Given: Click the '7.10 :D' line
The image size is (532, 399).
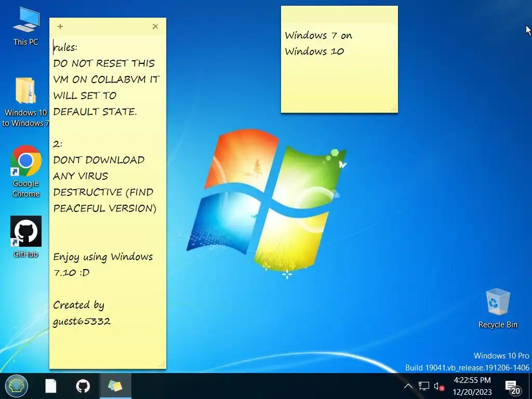Looking at the screenshot, I should (x=71, y=272).
